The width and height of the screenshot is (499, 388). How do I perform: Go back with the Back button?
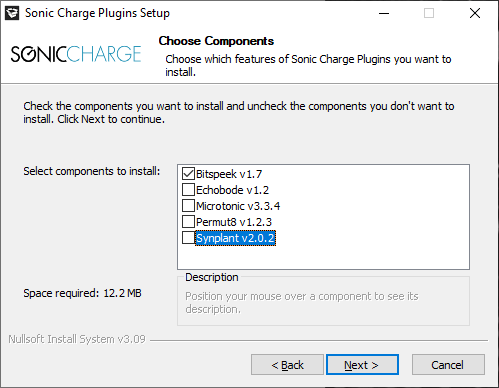click(x=287, y=365)
